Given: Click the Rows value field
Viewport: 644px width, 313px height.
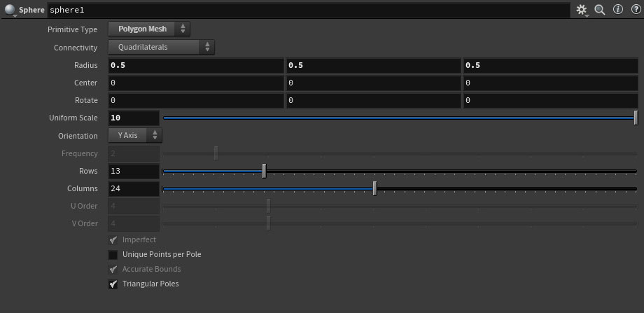Looking at the screenshot, I should [x=134, y=172].
